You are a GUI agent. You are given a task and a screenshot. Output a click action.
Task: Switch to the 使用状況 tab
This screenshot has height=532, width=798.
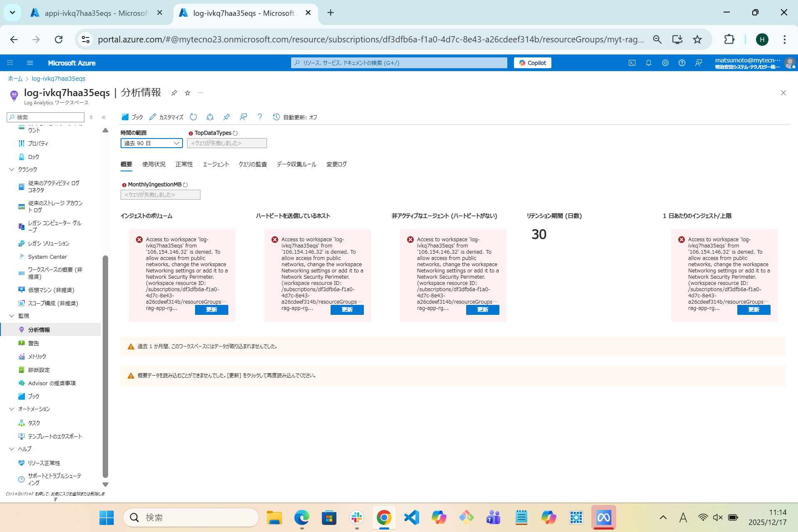(153, 164)
